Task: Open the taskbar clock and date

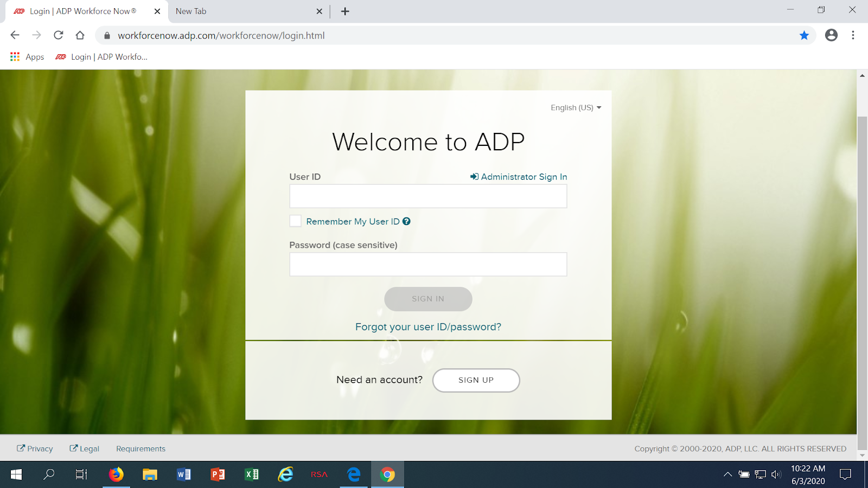Action: pyautogui.click(x=808, y=474)
